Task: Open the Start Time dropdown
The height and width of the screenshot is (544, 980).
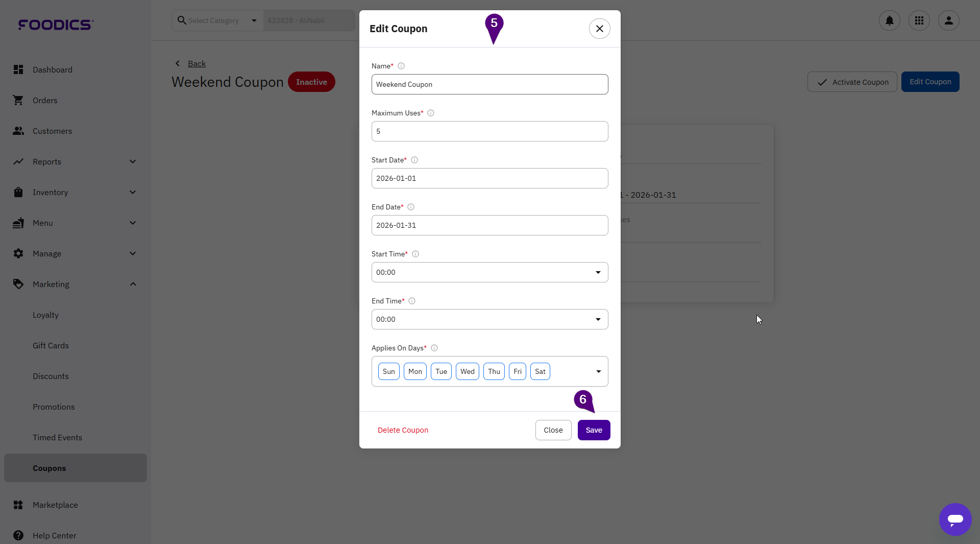Action: click(x=489, y=272)
